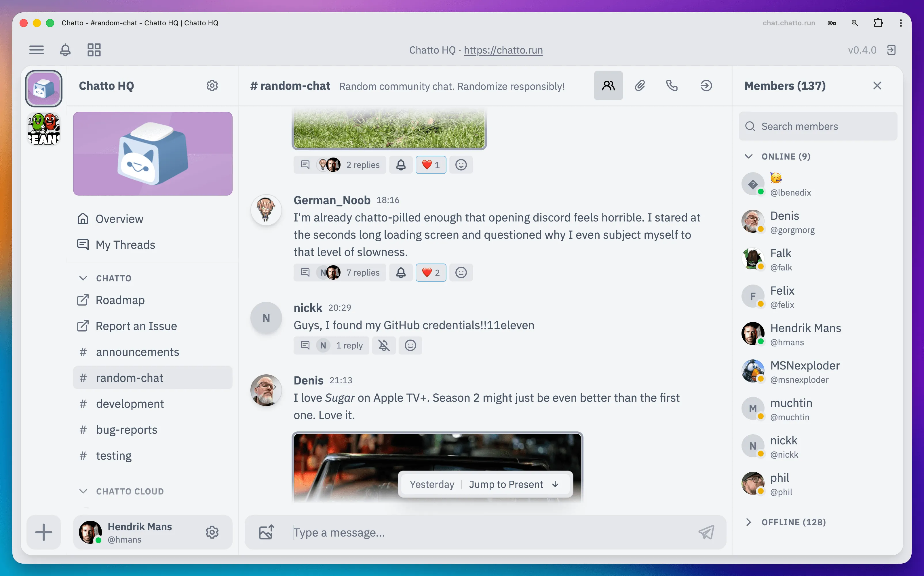
Task: Select member muchtin
Action: click(x=818, y=409)
